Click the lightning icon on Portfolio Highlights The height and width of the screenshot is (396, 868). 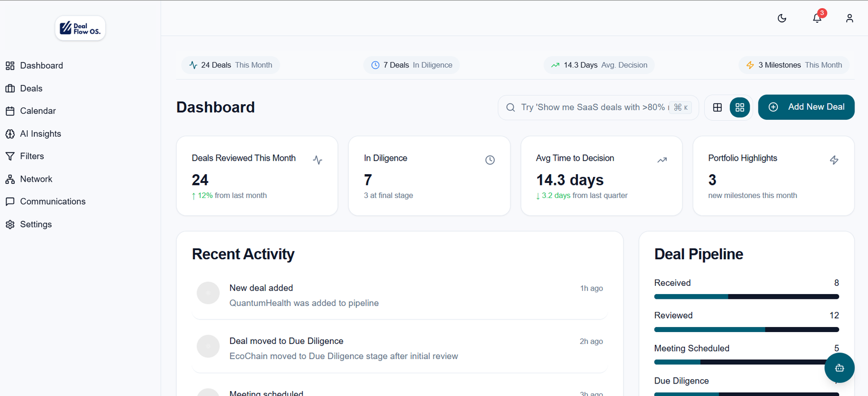(x=834, y=160)
